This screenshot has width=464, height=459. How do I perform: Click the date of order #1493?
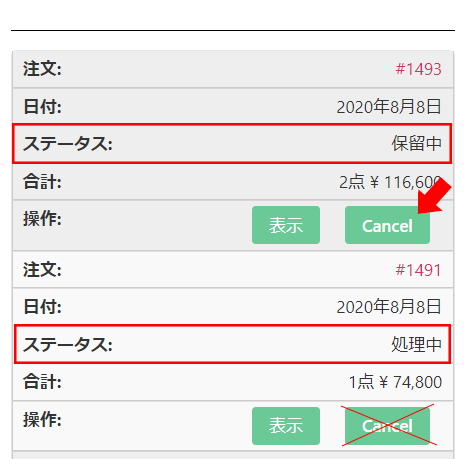389,107
